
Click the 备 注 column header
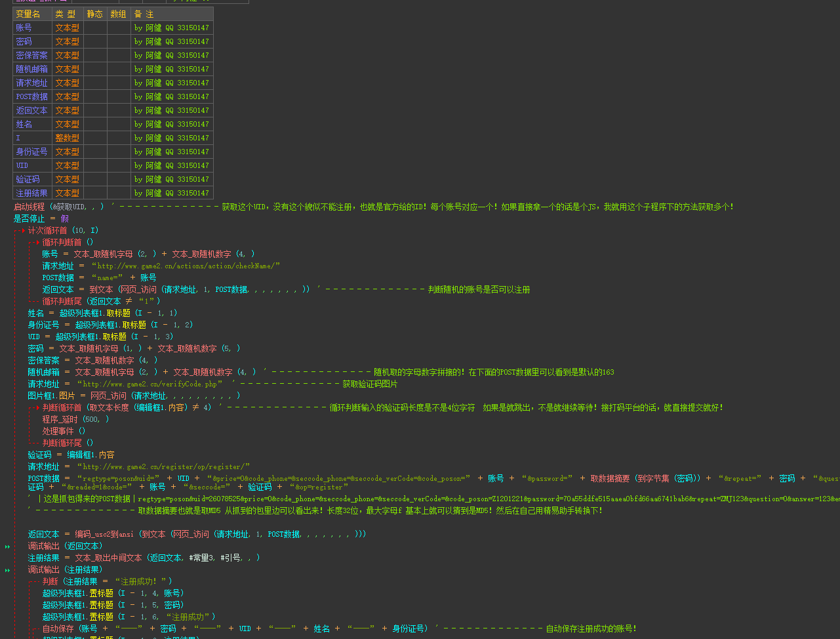point(144,14)
